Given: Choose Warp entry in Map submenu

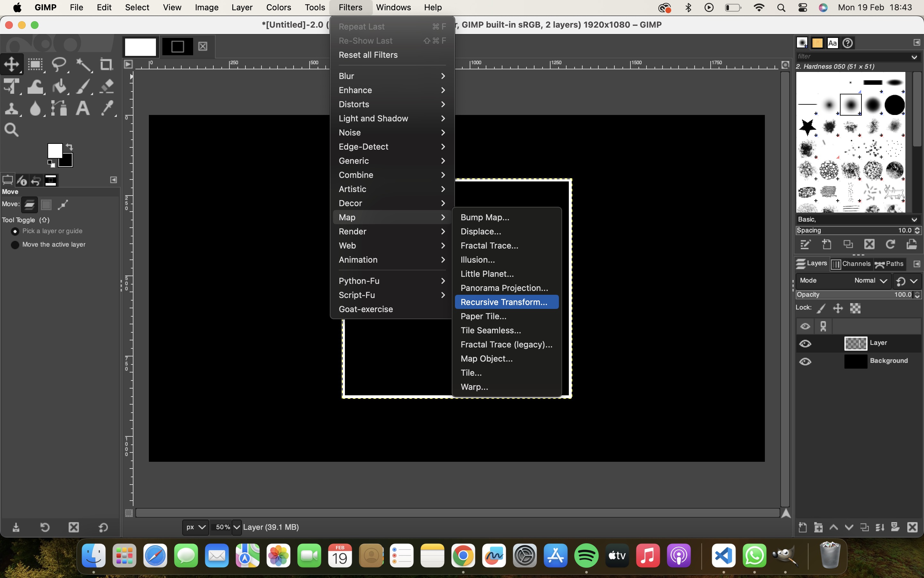Looking at the screenshot, I should coord(507,387).
